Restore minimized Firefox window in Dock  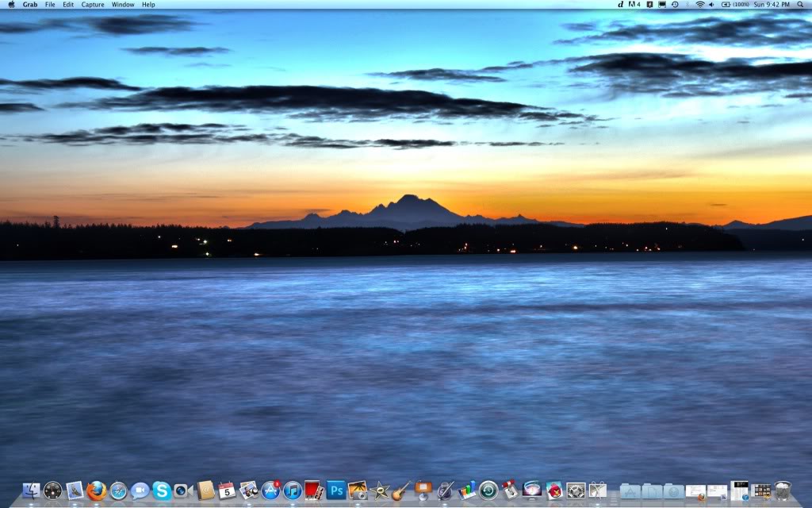(x=695, y=492)
